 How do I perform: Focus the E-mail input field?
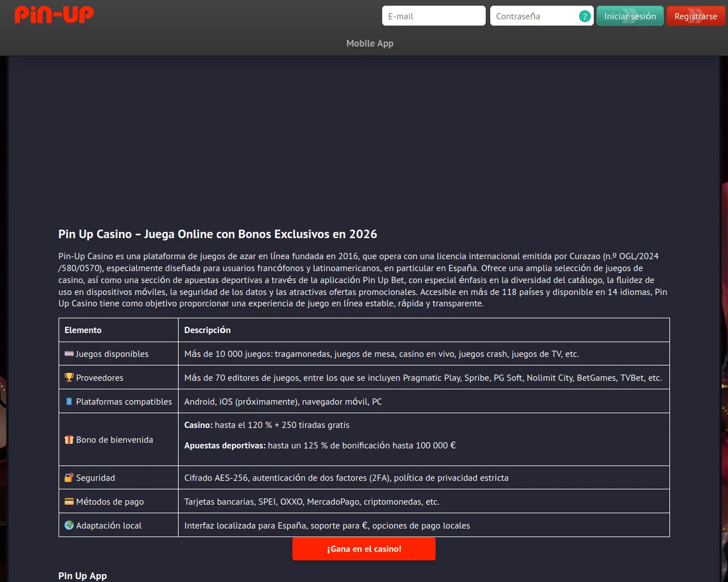pos(433,16)
